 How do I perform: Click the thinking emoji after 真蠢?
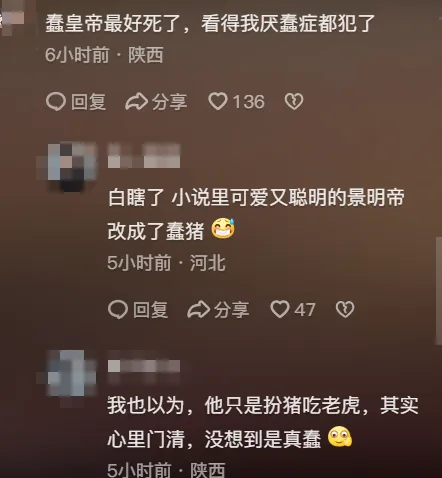coord(340,437)
